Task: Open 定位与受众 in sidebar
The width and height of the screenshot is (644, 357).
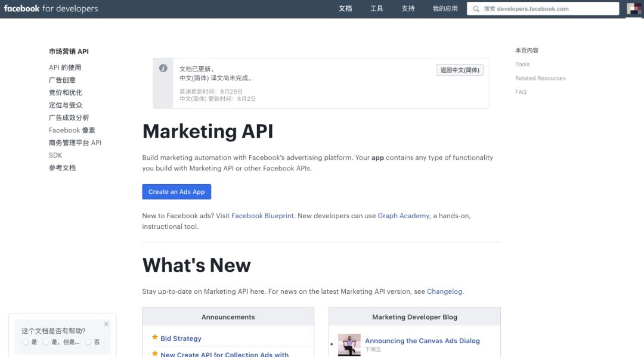Action: [66, 105]
